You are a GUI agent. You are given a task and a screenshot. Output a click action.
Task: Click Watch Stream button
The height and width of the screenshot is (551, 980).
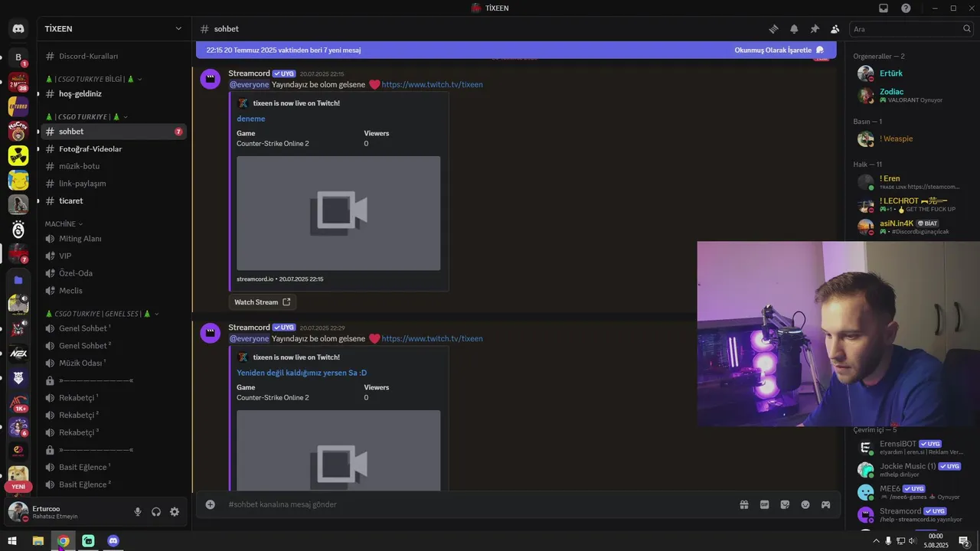pyautogui.click(x=262, y=302)
